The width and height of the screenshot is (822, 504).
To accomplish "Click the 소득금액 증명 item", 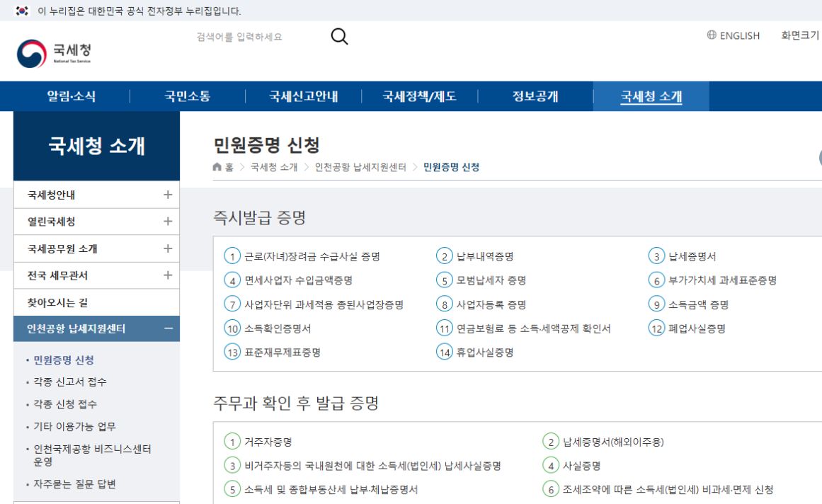I will click(x=698, y=304).
